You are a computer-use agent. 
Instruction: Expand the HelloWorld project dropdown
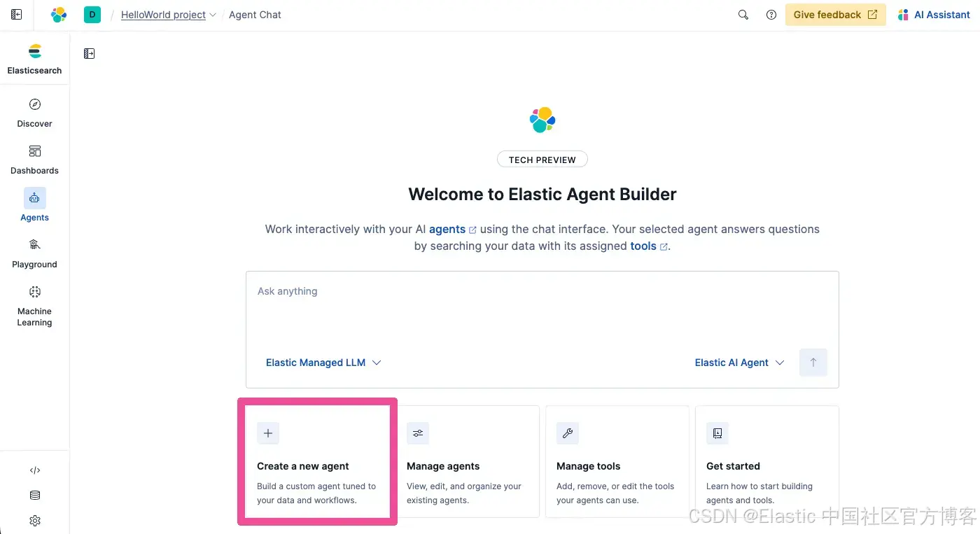[x=169, y=15]
